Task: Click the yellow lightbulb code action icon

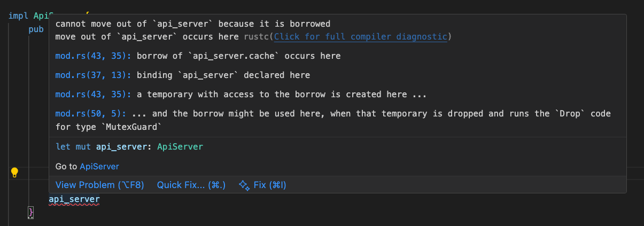Action: pyautogui.click(x=14, y=172)
